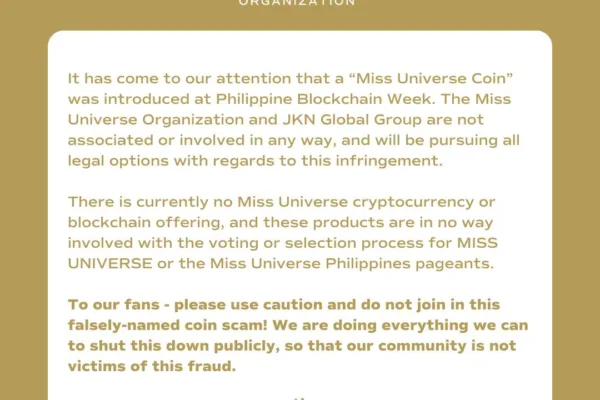This screenshot has height=400, width=600.
Task: Click the bold phrase "falsely-named coin scam!"
Action: [168, 325]
